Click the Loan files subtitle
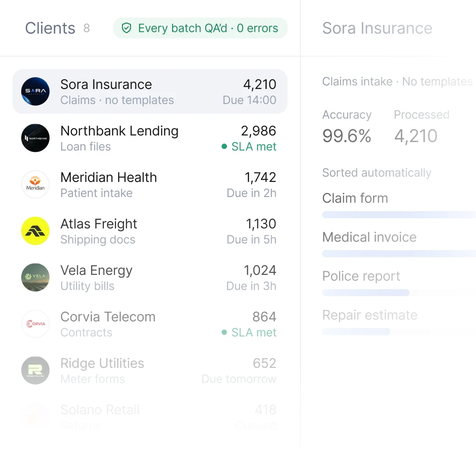 [85, 147]
